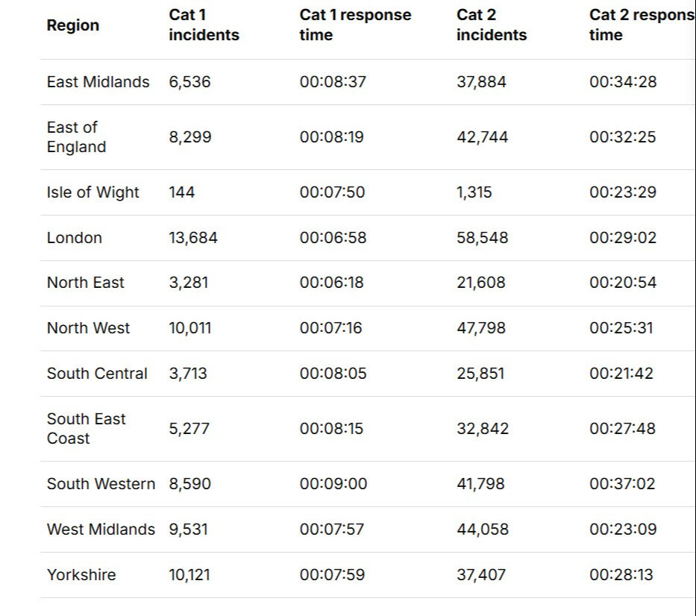
Task: Select London's Cat 1 incidents value 13,684
Action: 193,238
